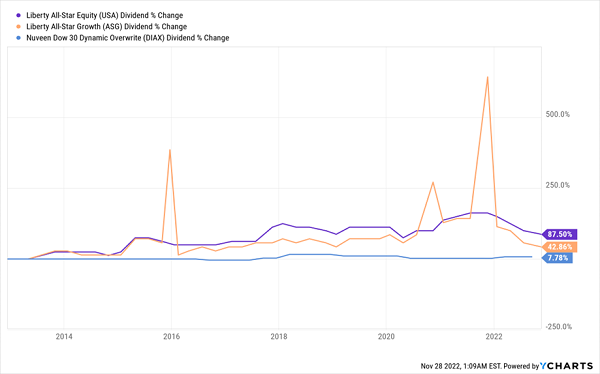Select the Liberty All-Star Growth (ASG) legend label

106,27
